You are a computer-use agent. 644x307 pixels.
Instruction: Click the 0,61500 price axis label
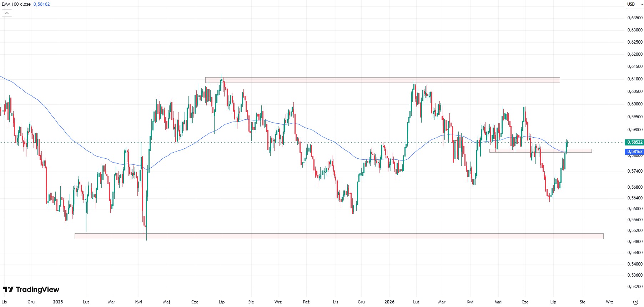pyautogui.click(x=635, y=66)
